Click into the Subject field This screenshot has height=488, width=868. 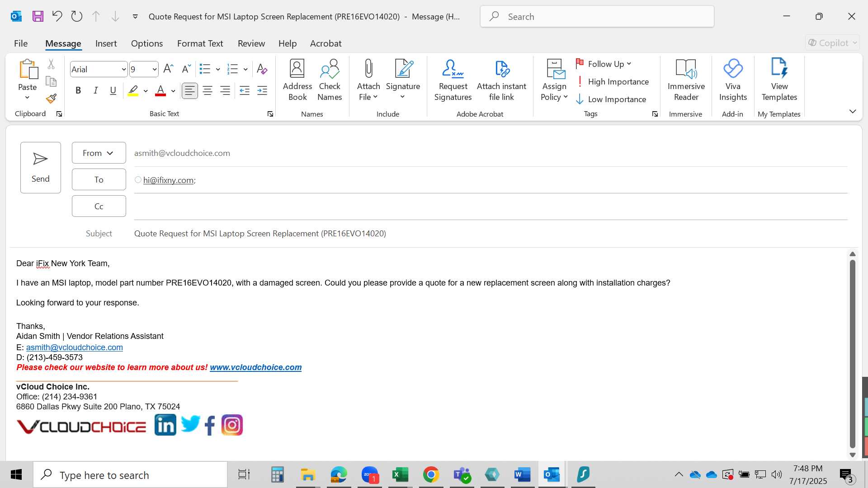point(491,234)
